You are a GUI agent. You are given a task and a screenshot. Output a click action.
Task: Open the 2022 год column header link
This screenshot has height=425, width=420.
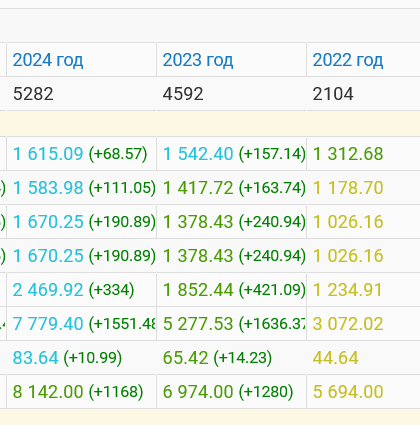348,60
